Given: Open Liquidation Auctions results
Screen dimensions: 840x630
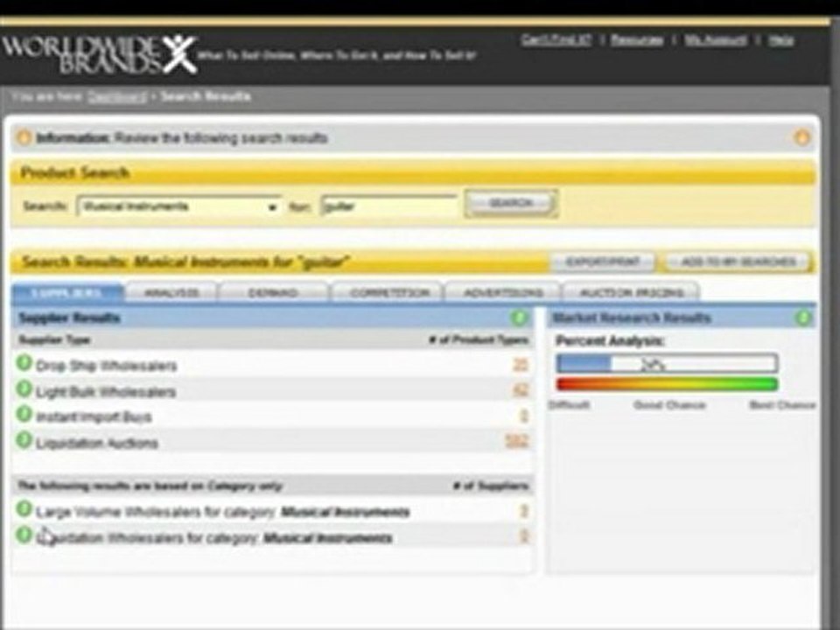Looking at the screenshot, I should pos(97,443).
